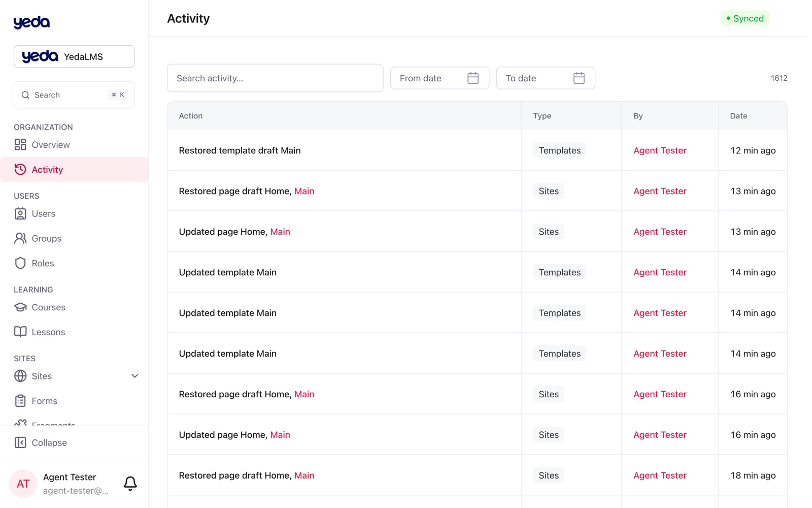
Task: Open Overview in the sidebar
Action: pyautogui.click(x=50, y=145)
